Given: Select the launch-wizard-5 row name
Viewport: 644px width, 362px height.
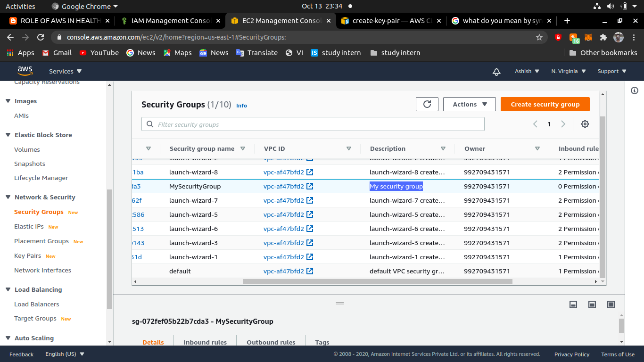Looking at the screenshot, I should tap(193, 214).
